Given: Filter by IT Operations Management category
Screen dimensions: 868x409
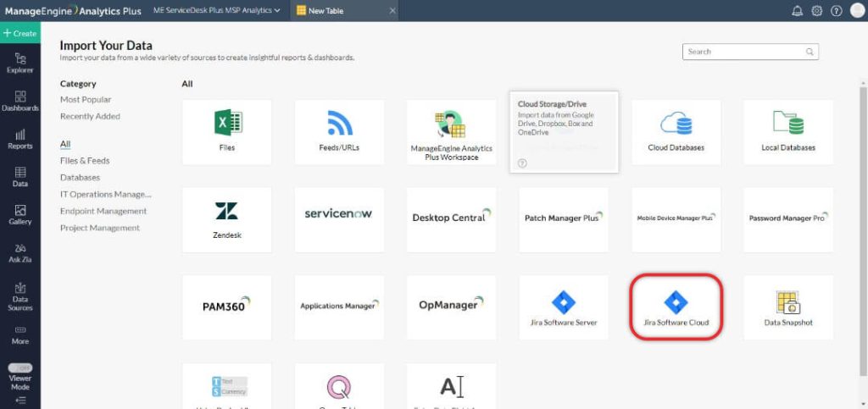Looking at the screenshot, I should (106, 194).
